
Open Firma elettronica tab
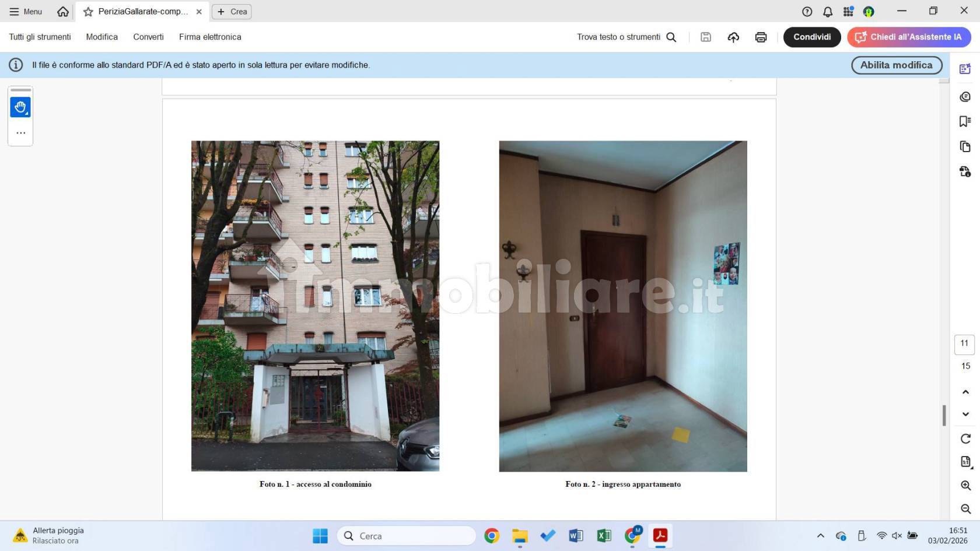[210, 37]
